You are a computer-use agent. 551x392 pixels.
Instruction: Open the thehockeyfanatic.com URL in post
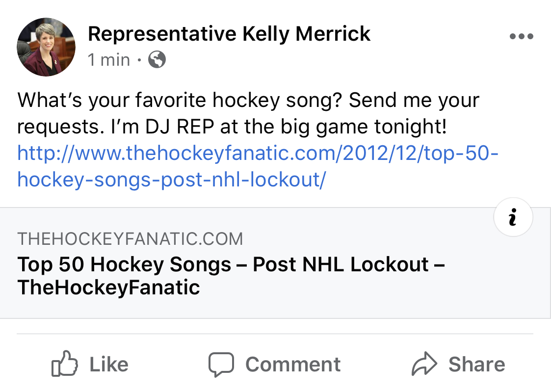(x=258, y=166)
